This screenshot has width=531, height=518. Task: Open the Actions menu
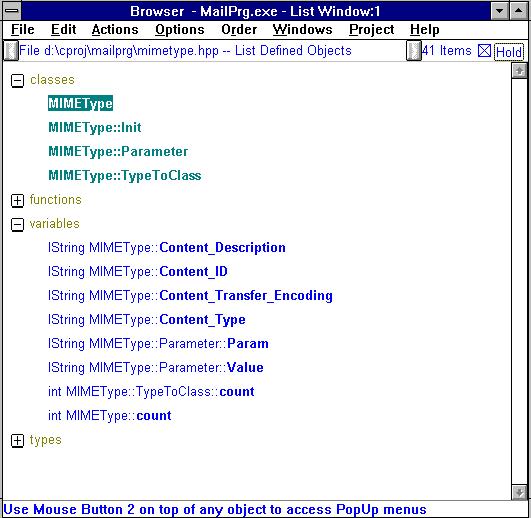tap(115, 30)
